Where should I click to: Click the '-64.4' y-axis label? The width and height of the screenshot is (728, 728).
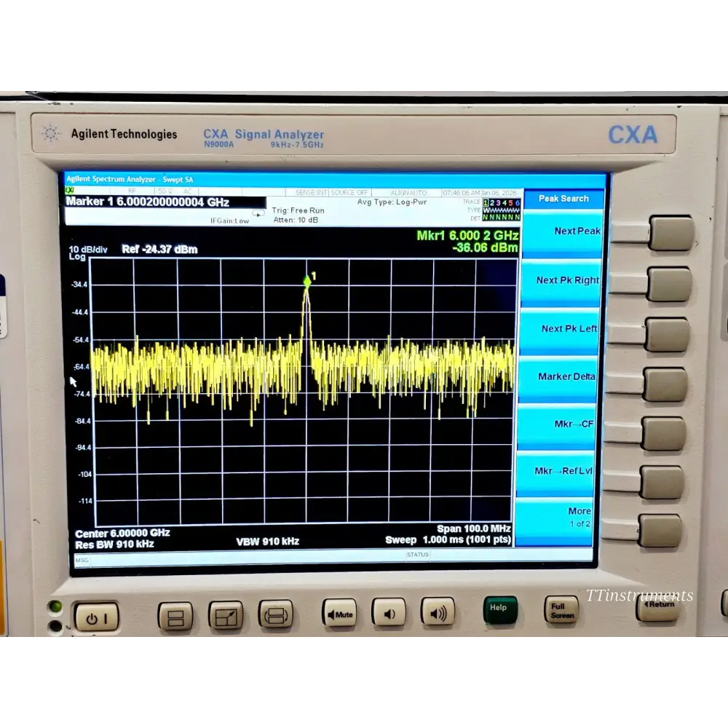tap(82, 367)
